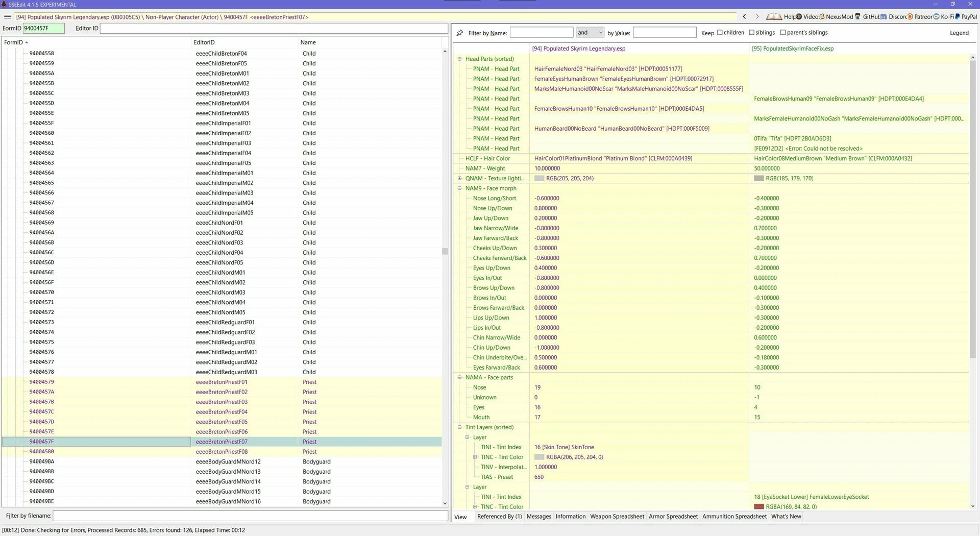Click RGBA(206, 205, 204, 0) tint swatch
Image resolution: width=980 pixels, height=536 pixels.
[539, 457]
